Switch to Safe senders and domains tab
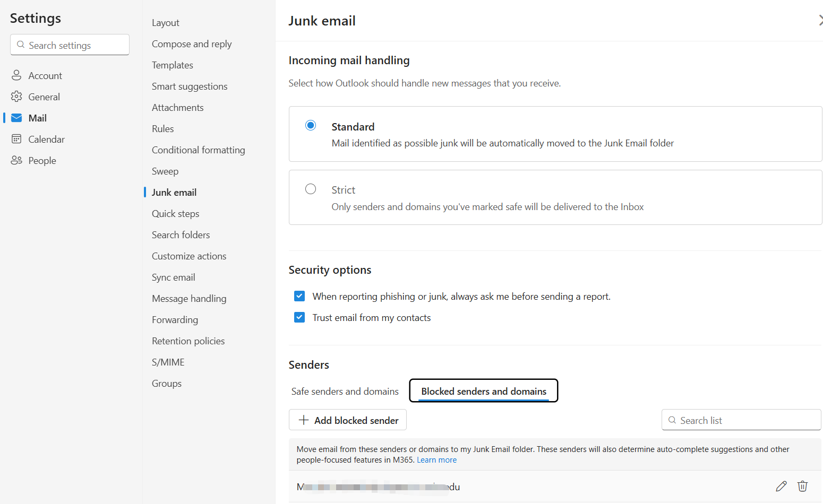The width and height of the screenshot is (823, 504). click(345, 391)
